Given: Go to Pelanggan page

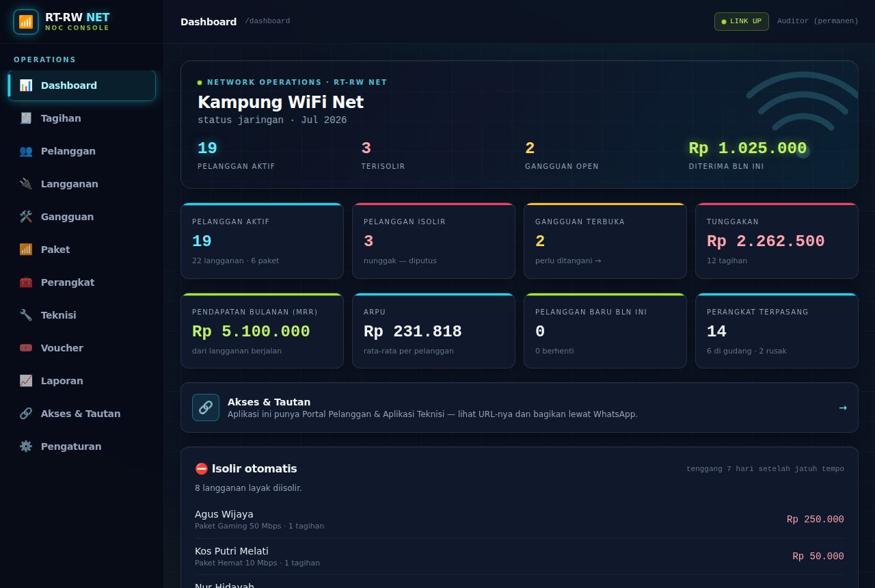Looking at the screenshot, I should 82,151.
